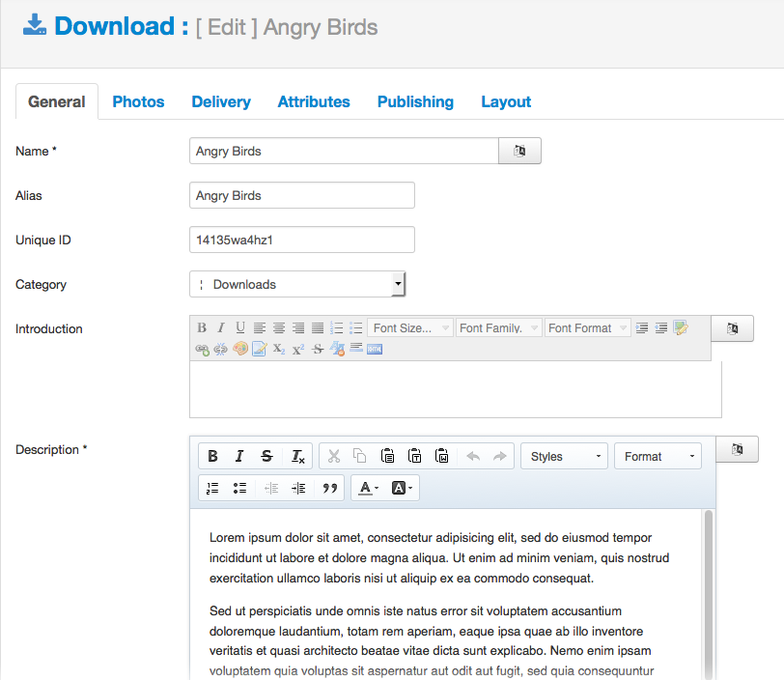Click the insert image icon in Introduction toolbar
784x680 pixels.
pos(681,327)
